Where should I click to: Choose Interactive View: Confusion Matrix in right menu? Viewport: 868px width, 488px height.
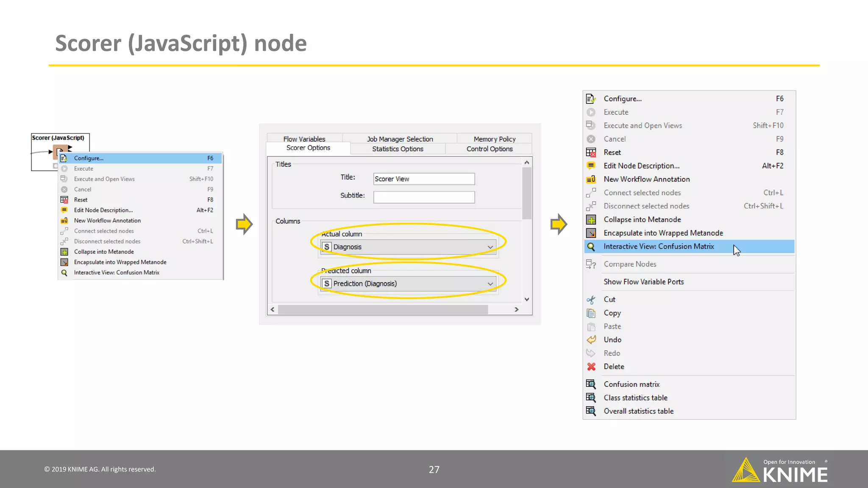tap(689, 247)
